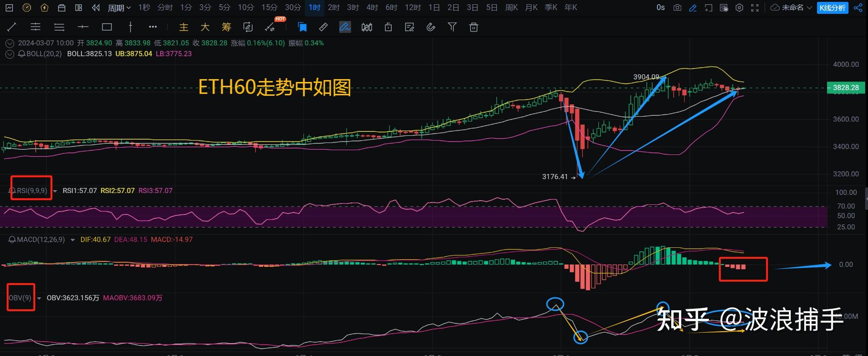Click the chart line icon at top-left
The width and height of the screenshot is (868, 356).
(x=10, y=8)
